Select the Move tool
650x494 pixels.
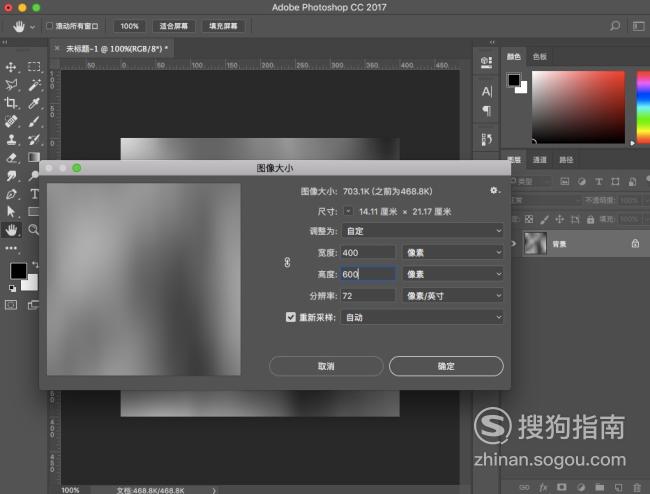tap(11, 67)
